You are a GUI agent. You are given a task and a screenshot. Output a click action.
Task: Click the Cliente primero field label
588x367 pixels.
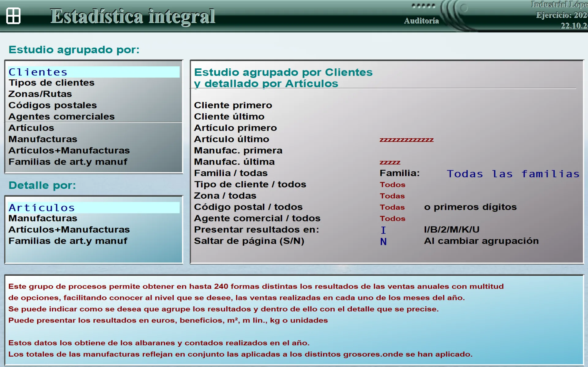pyautogui.click(x=233, y=105)
